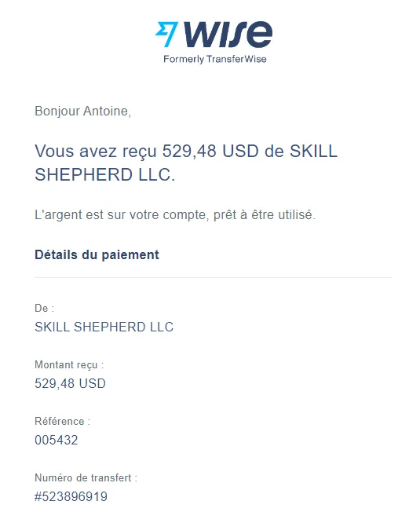The image size is (420, 523).
Task: Click SHEPHERD LLC in the headline
Action: tap(105, 175)
